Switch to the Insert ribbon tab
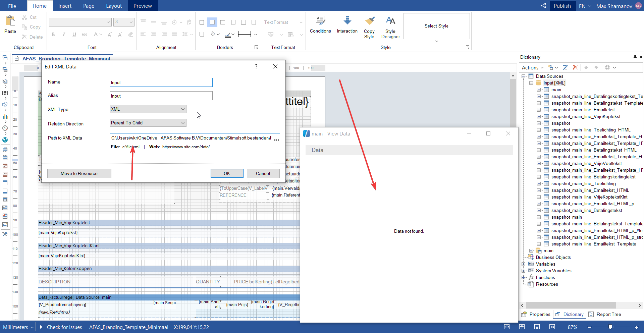 [65, 6]
